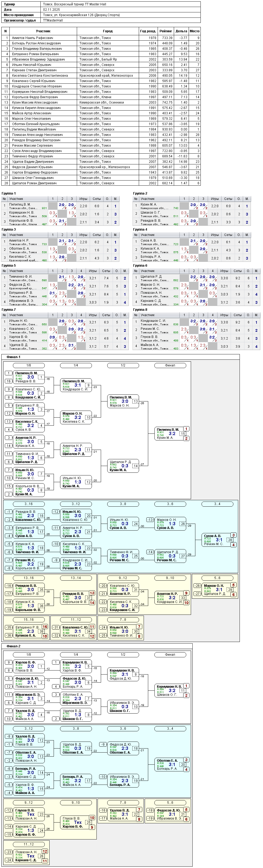Click participant 'Удалов Вадим Дмитриевич'
The width and height of the screenshot is (263, 868).
click(x=33, y=162)
